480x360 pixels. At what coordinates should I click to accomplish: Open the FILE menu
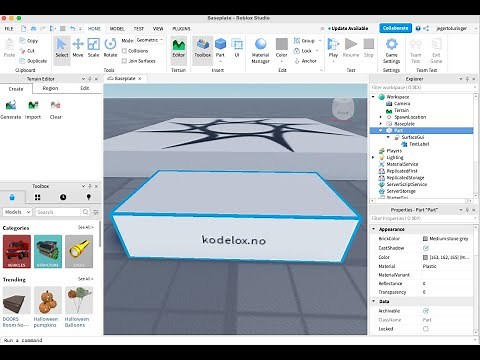pyautogui.click(x=9, y=29)
